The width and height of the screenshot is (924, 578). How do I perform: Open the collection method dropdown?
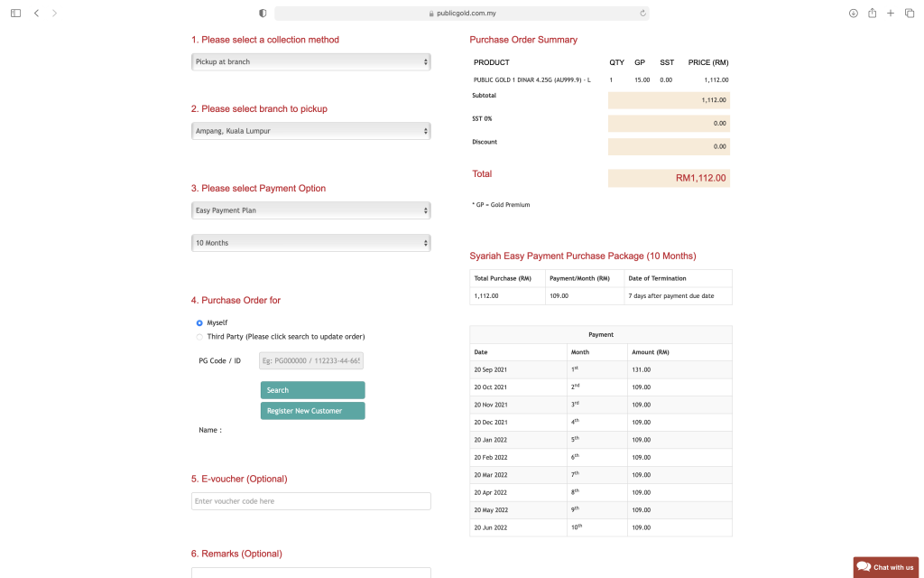(x=310, y=62)
